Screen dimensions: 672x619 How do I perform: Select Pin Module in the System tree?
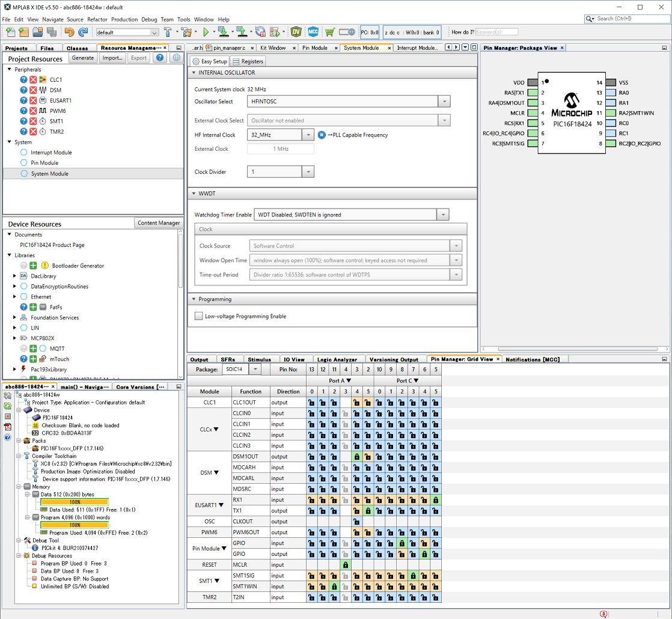tap(44, 163)
